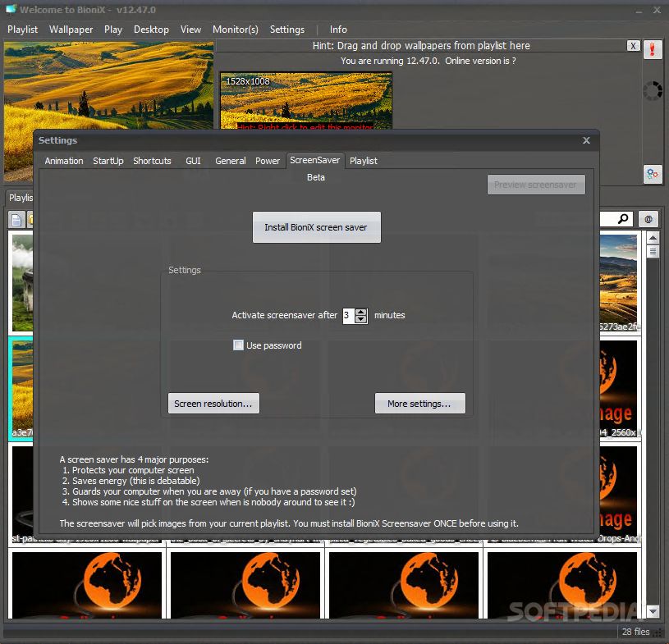Image resolution: width=669 pixels, height=644 pixels.
Task: Open the Playlist menu
Action: (23, 30)
